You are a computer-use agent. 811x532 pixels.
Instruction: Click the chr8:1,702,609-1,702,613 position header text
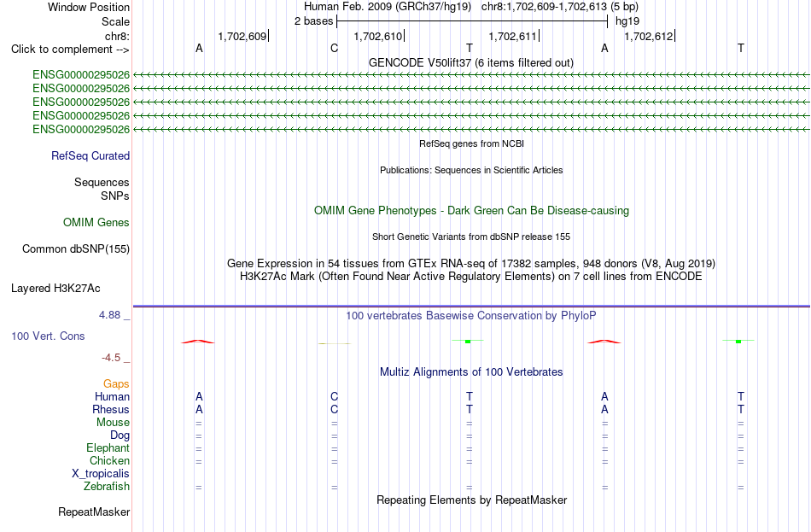tap(560, 7)
